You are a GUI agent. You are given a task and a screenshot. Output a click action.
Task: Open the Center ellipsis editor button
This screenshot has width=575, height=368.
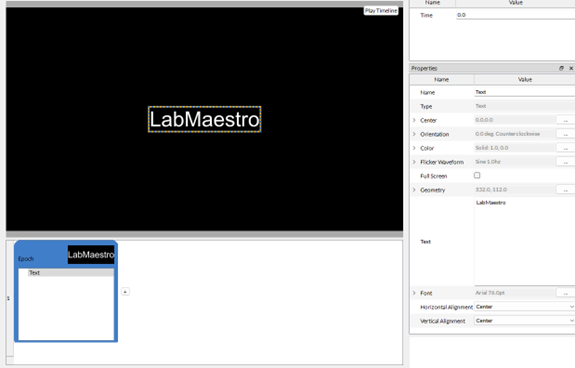coord(565,120)
